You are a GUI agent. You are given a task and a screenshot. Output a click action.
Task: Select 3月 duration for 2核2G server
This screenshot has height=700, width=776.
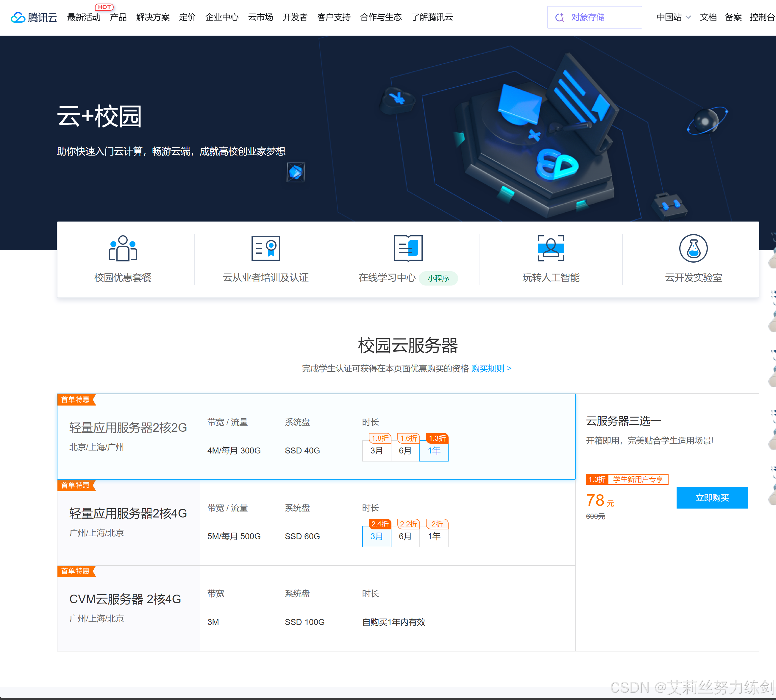(x=377, y=450)
